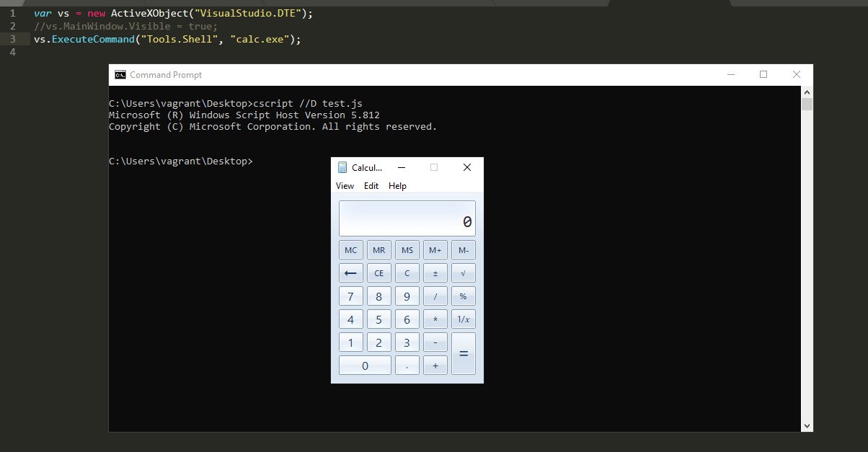Viewport: 868px width, 452px height.
Task: Click the Command Prompt icon in the title bar
Action: click(x=120, y=74)
